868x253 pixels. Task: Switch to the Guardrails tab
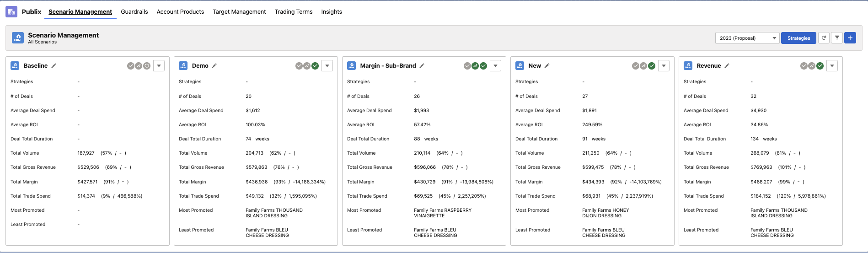(x=134, y=12)
